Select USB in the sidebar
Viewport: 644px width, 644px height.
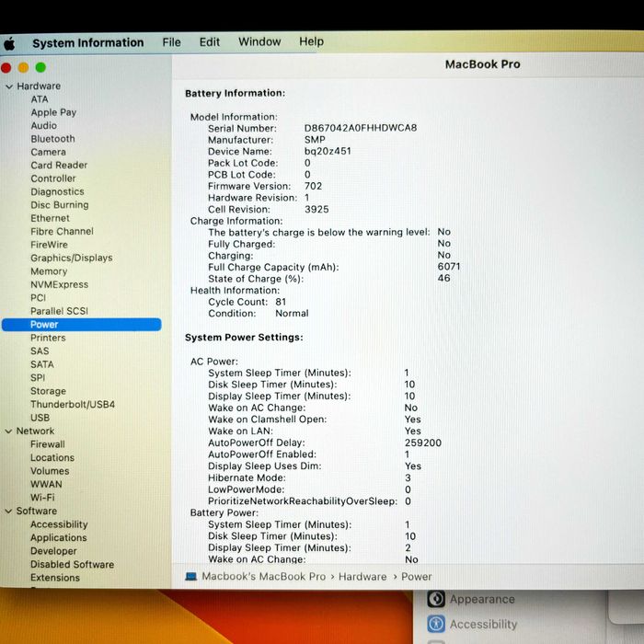tap(40, 418)
